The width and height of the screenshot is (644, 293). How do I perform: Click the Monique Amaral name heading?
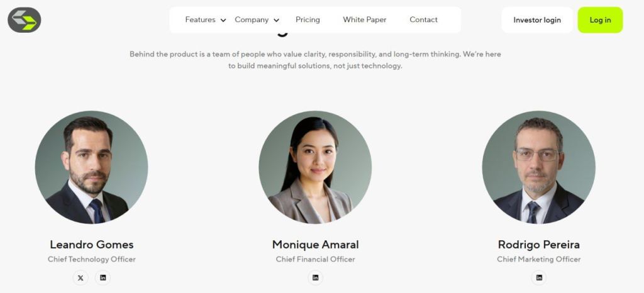(316, 245)
